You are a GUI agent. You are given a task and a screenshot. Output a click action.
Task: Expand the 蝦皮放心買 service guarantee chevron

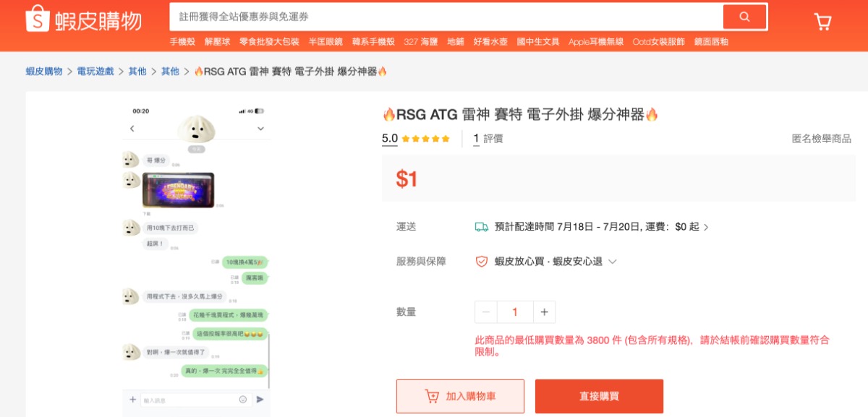[613, 262]
